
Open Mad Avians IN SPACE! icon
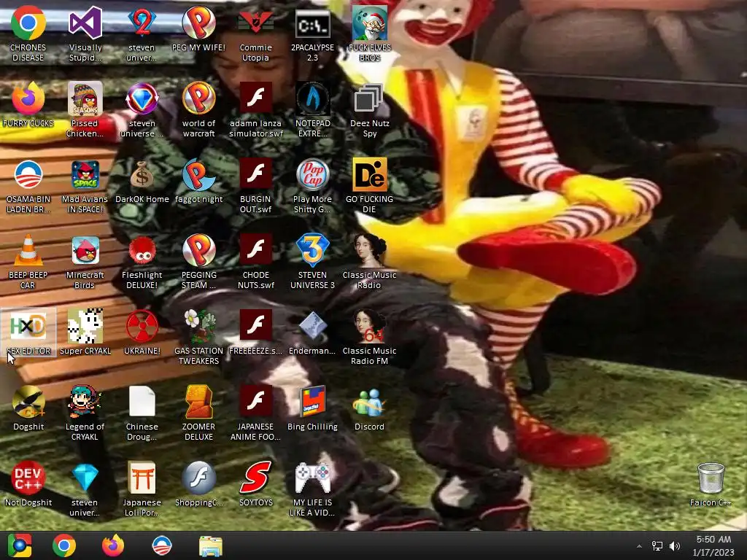point(85,174)
